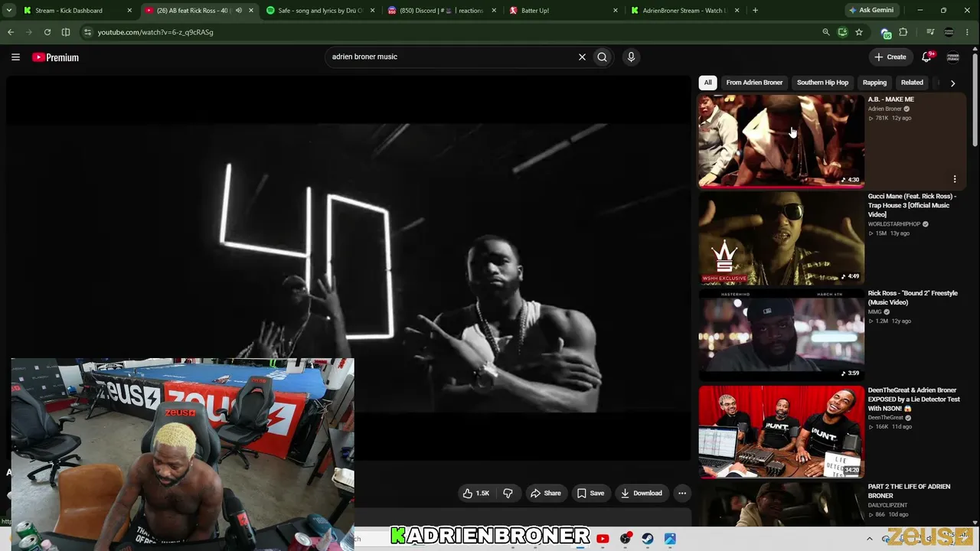Open the A.B. - MAKE ME thumbnail

[782, 141]
